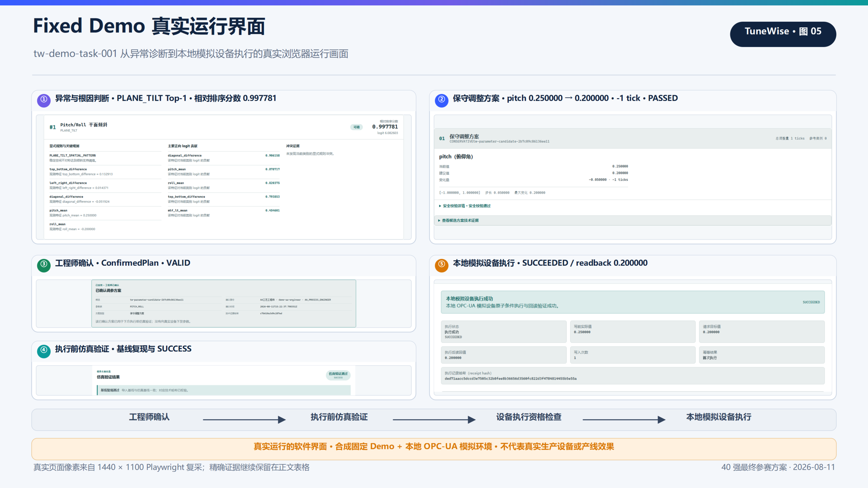Image resolution: width=868 pixels, height=488 pixels.
Task: Click the 显式规则与关键观测 heading
Action: 64,146
